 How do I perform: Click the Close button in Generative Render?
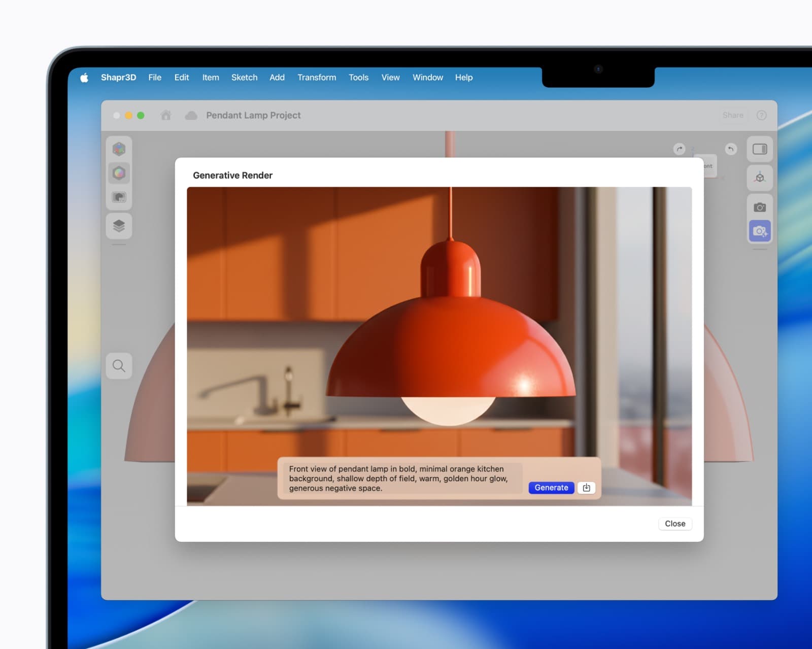(x=675, y=524)
